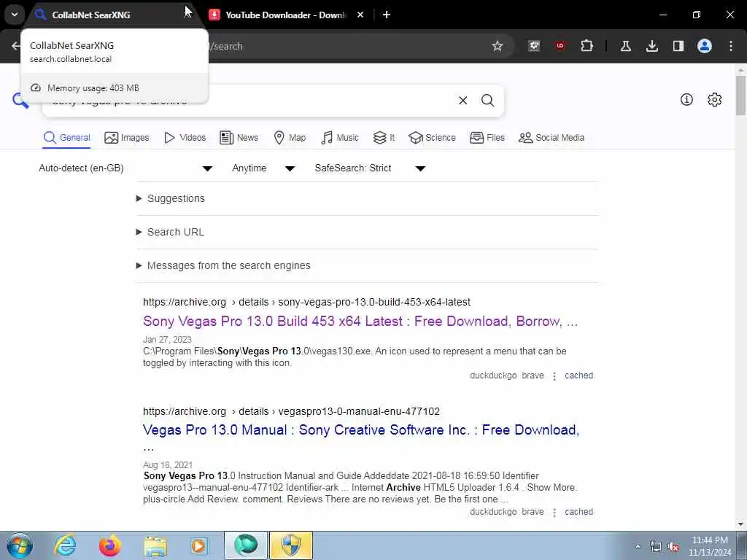Viewport: 747px width, 560px height.
Task: Open Windows Explorer folder from taskbar
Action: pos(155,545)
